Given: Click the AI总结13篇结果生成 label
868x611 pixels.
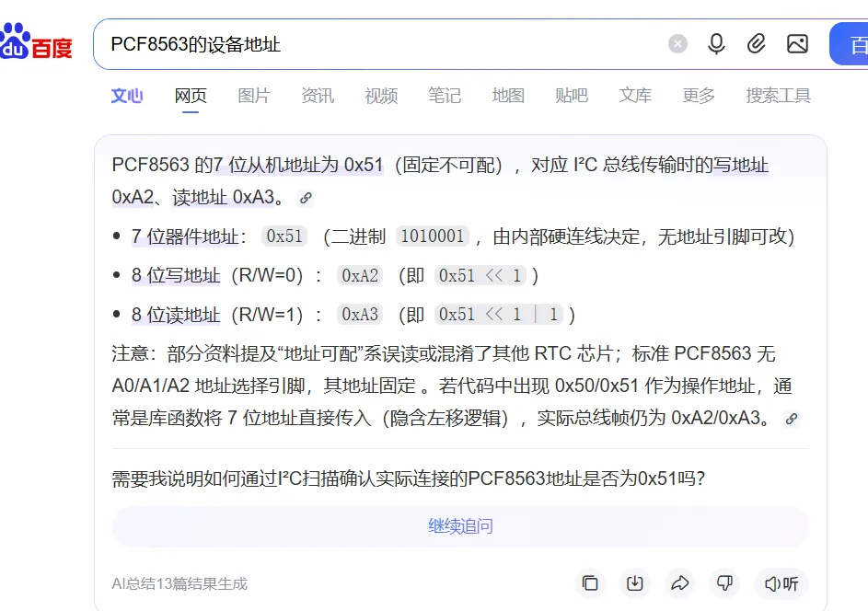Looking at the screenshot, I should coord(179,584).
